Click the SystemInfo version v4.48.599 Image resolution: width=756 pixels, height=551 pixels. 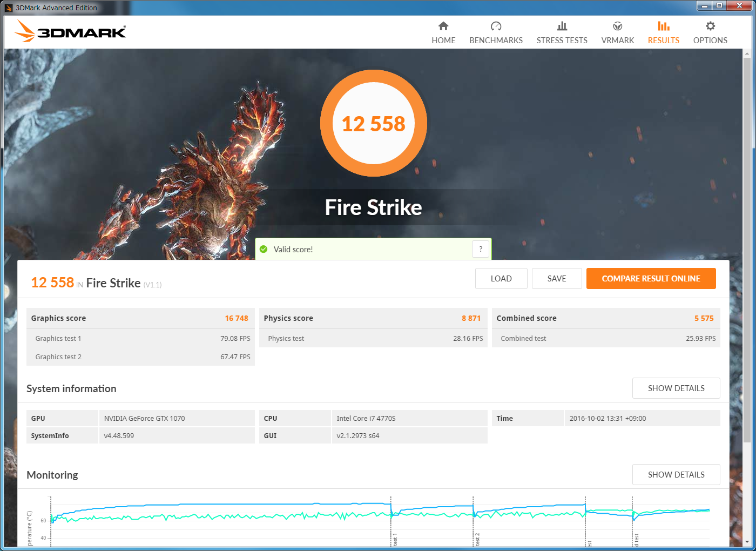(x=119, y=436)
